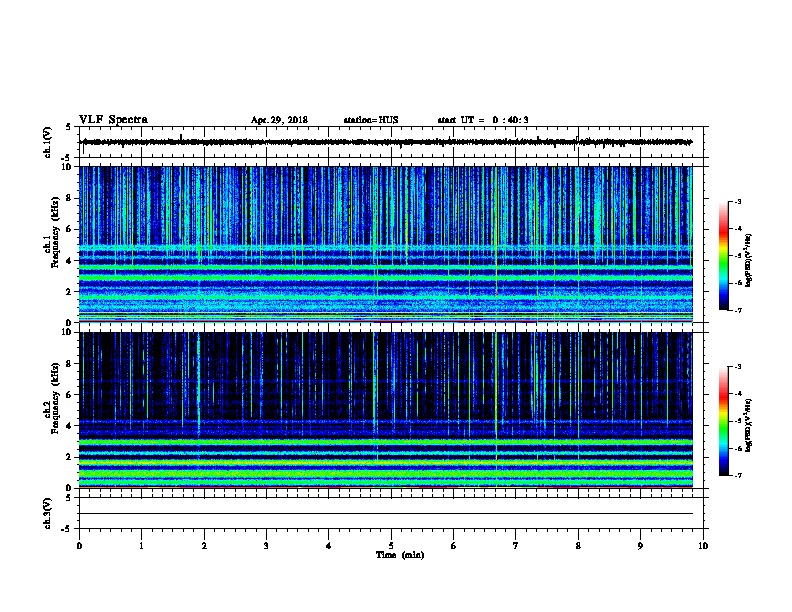Click the ch.1 "Frequency (kHz)" axis label

[55, 233]
